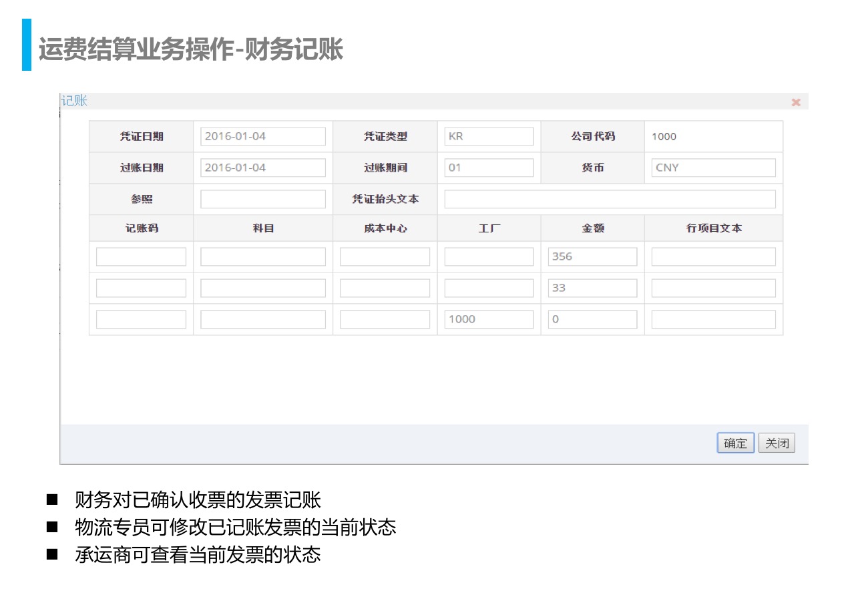Viewport: 868px width, 601px height.
Task: Select the 金额 field showing 33
Action: [x=592, y=288]
